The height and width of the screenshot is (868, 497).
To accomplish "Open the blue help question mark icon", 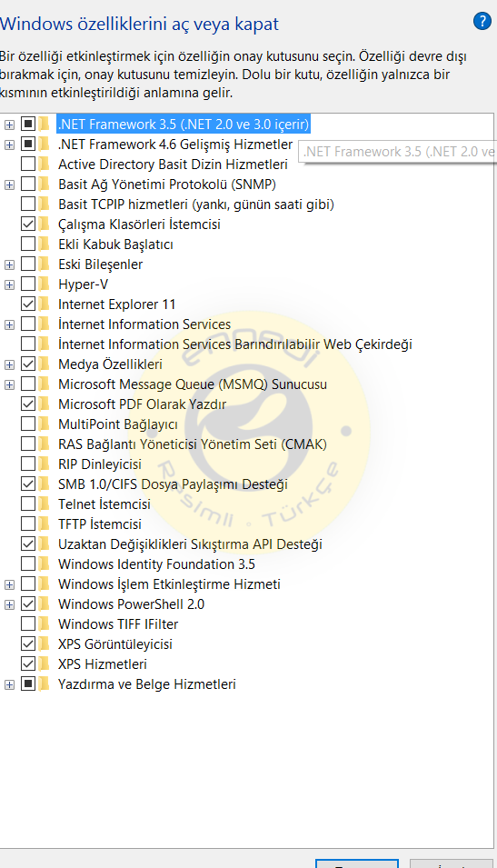I will (x=482, y=21).
